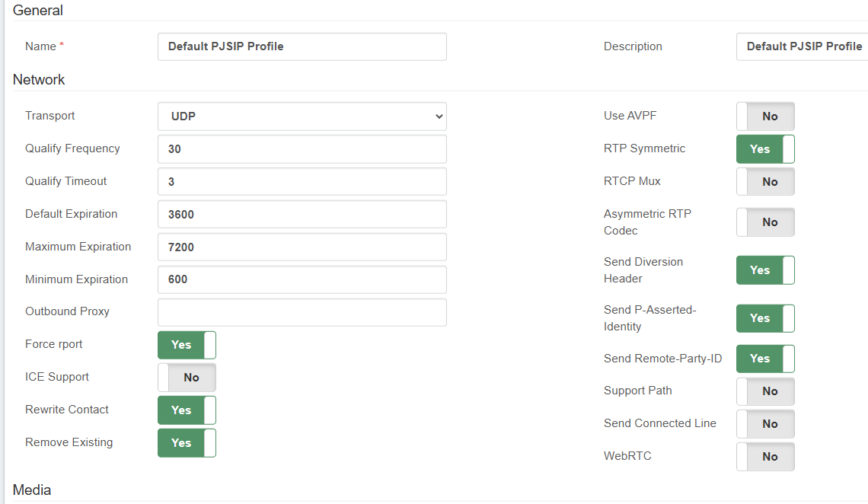Click the Send Remote-Party-ID label
The height and width of the screenshot is (504, 868).
662,359
